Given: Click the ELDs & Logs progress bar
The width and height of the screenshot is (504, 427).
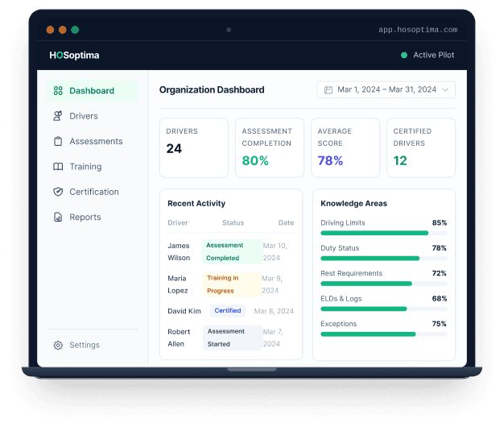Looking at the screenshot, I should tap(384, 309).
